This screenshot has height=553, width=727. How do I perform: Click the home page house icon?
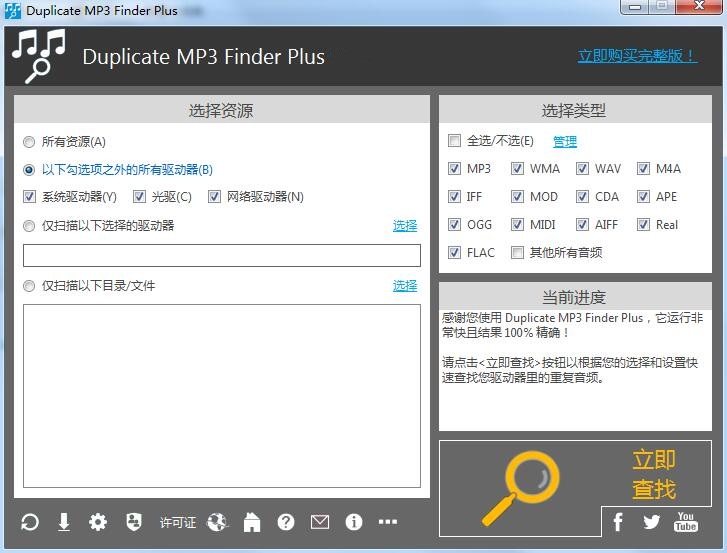pos(252,522)
